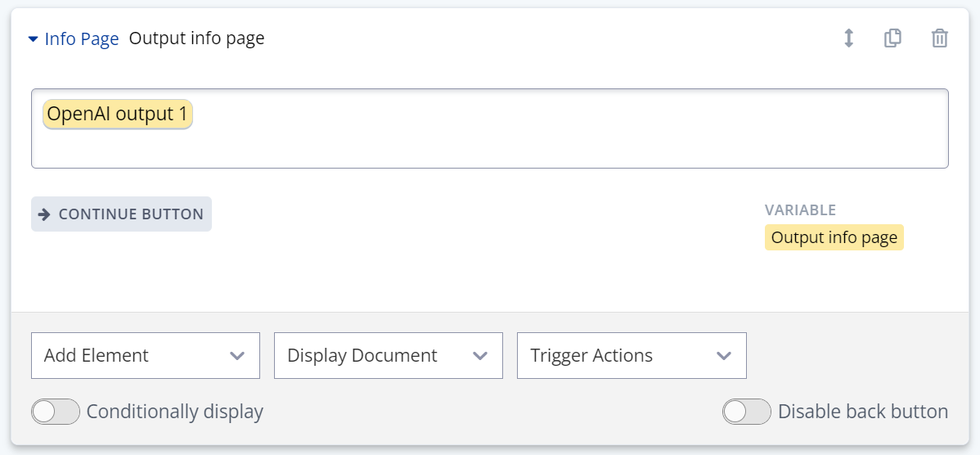Enable the Disable back button switch
The image size is (980, 455).
coord(746,412)
